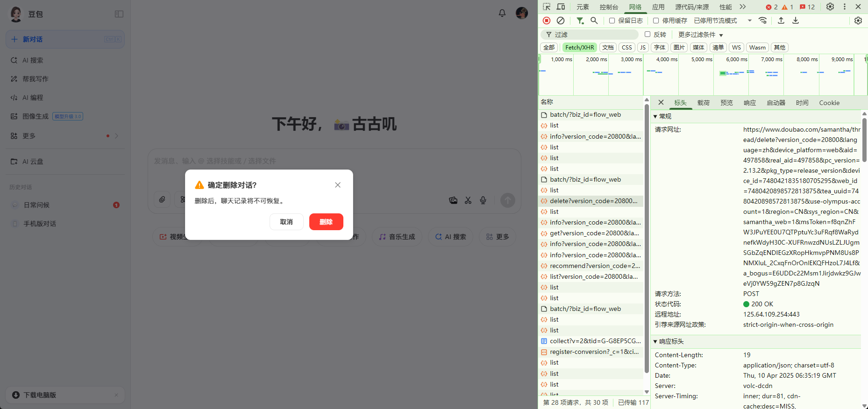
Task: Open AI 搜索 in the sidebar
Action: tap(65, 60)
